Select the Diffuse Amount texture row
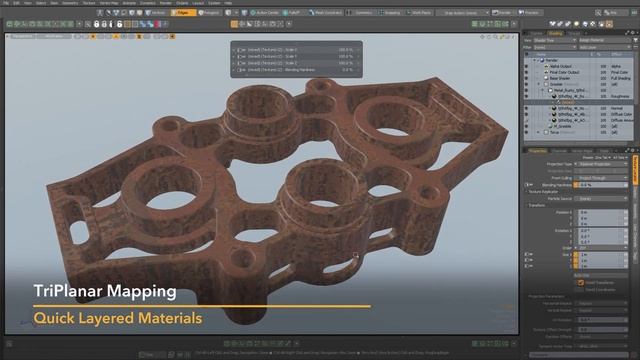The height and width of the screenshot is (360, 640). (x=579, y=120)
